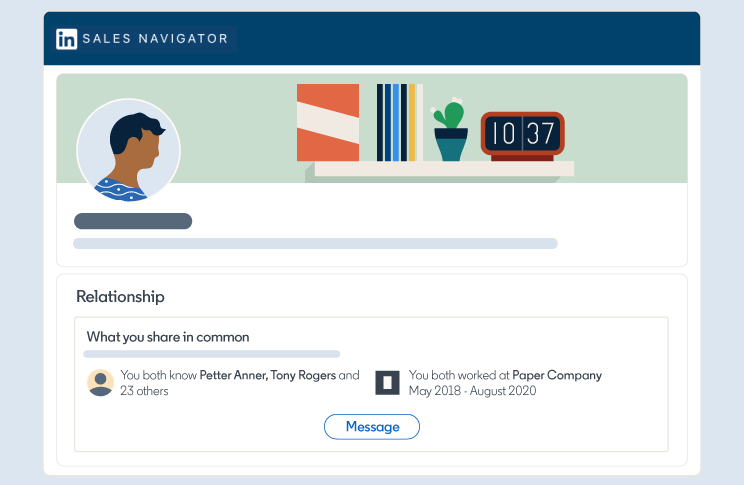Click the striped row of books
Screen dimensions: 744x485
(396, 122)
